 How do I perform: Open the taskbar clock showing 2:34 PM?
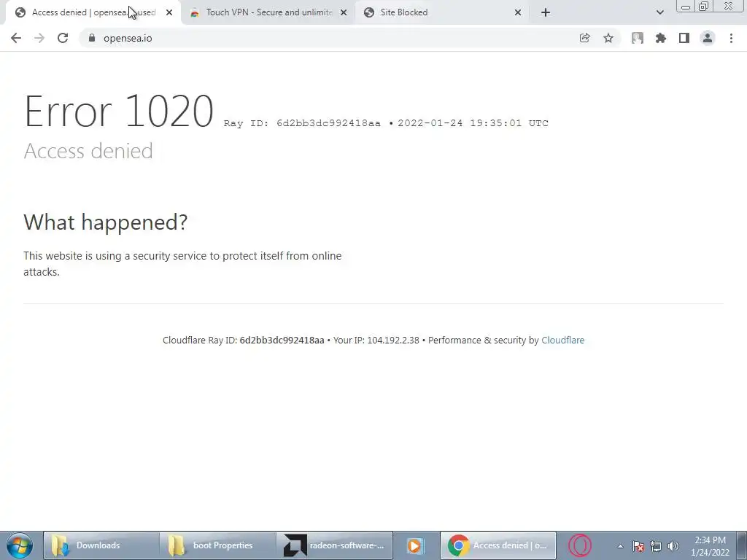[x=710, y=546]
